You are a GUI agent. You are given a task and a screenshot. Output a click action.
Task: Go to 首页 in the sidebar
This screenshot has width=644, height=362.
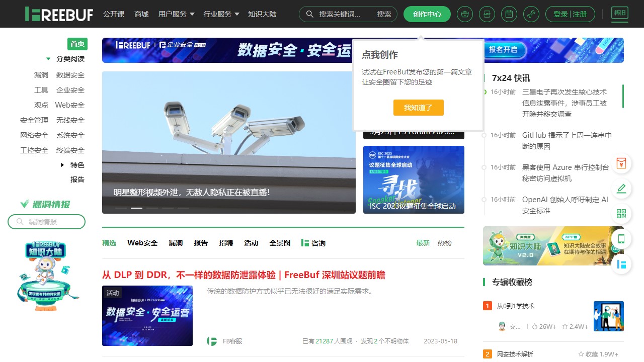point(77,44)
